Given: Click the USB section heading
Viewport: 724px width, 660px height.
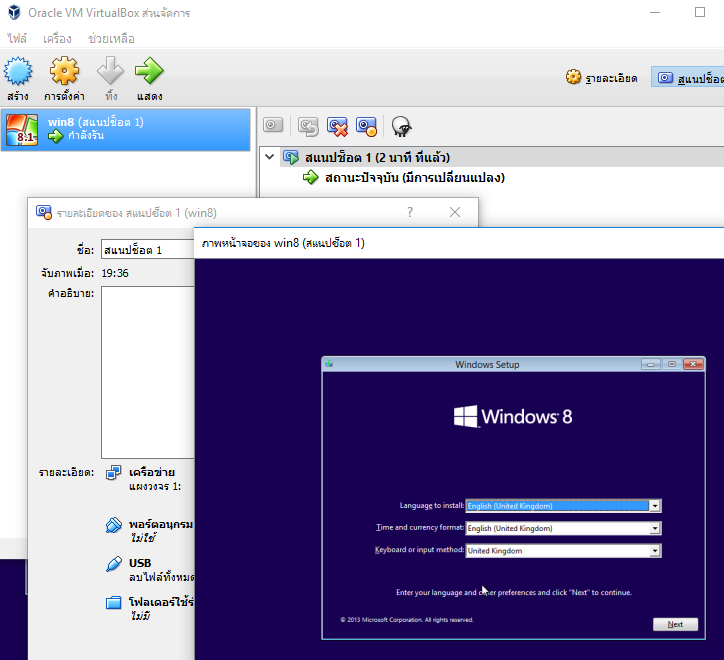Looking at the screenshot, I should [140, 563].
